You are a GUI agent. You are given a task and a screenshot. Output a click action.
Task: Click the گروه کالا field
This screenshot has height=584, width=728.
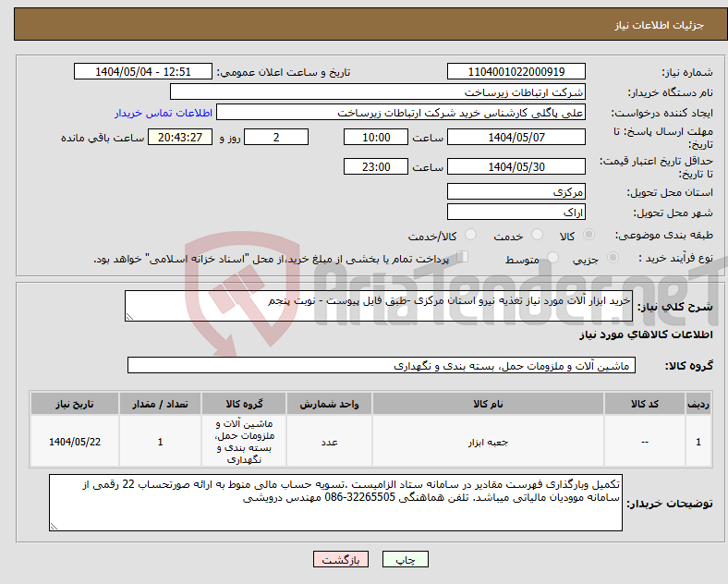pos(382,365)
